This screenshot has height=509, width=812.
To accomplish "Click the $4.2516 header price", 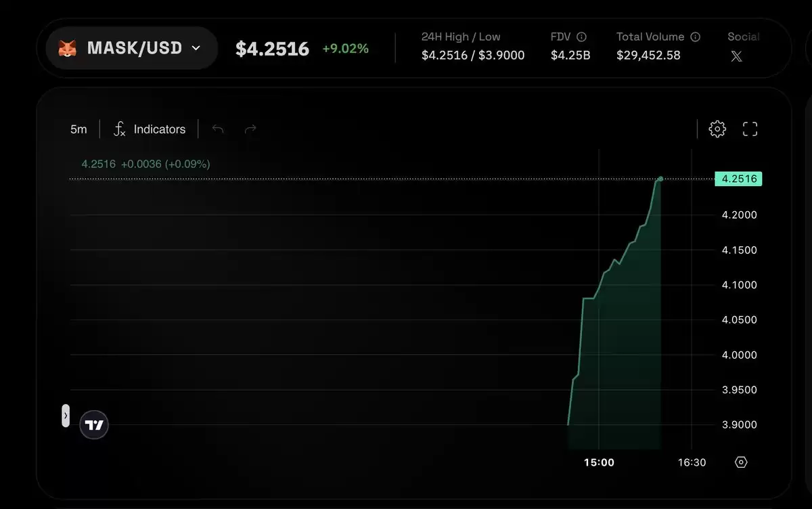I will pyautogui.click(x=272, y=49).
